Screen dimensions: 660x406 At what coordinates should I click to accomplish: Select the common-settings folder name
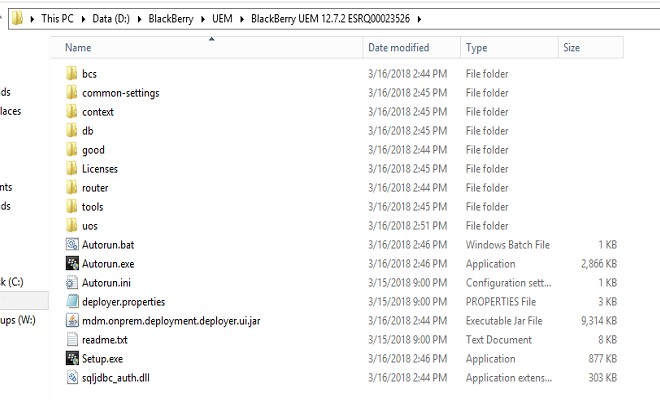click(120, 93)
